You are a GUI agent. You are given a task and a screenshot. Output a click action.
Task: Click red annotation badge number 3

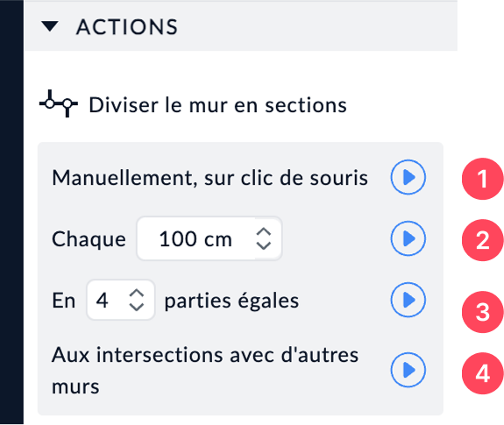click(x=482, y=312)
